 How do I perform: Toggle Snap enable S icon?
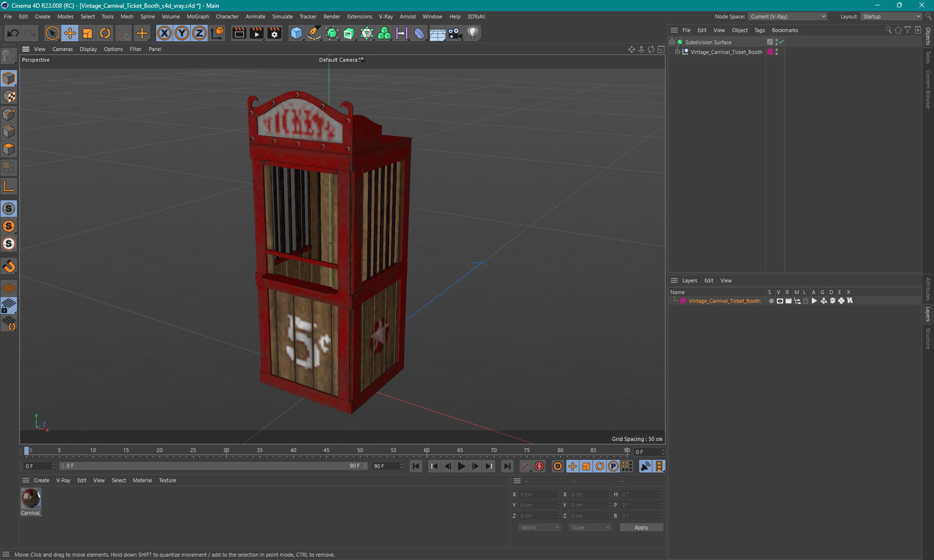pyautogui.click(x=9, y=209)
